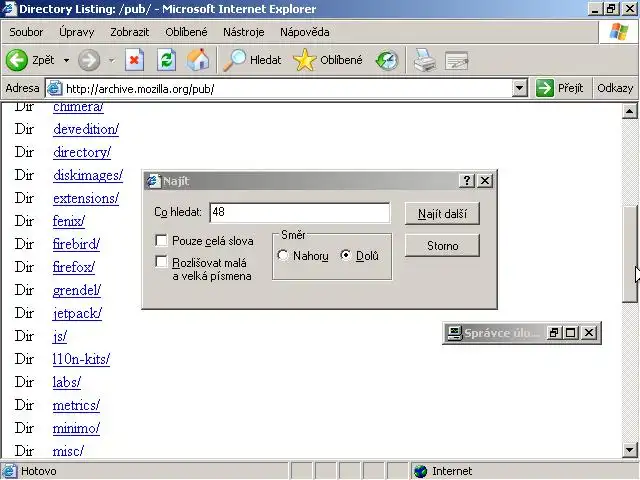Click the Edit page toolbar icon
The width and height of the screenshot is (640, 480).
(457, 61)
